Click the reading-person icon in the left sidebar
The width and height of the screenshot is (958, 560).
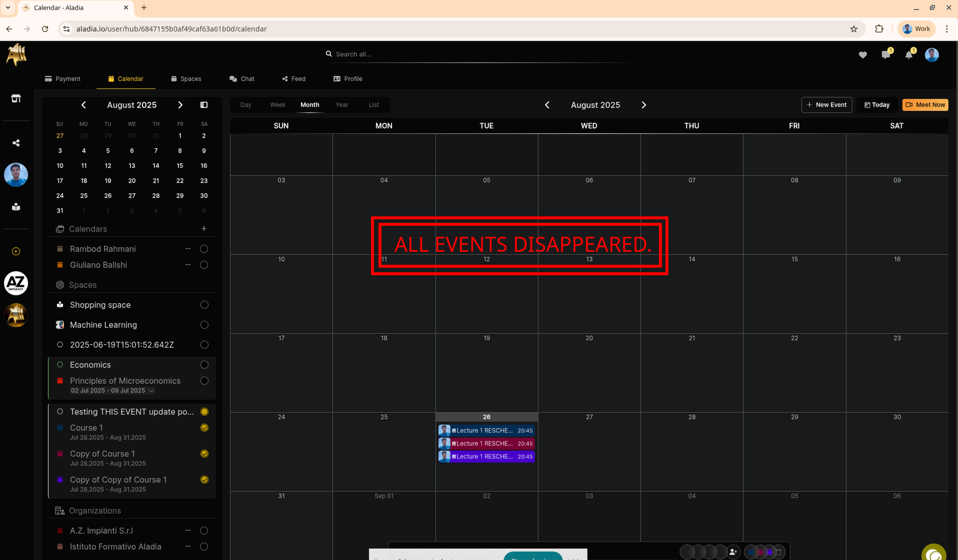coord(16,207)
